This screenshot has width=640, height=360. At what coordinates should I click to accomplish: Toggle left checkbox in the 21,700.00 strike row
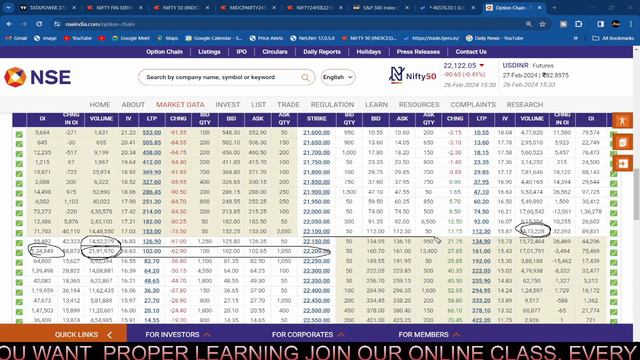tap(19, 153)
